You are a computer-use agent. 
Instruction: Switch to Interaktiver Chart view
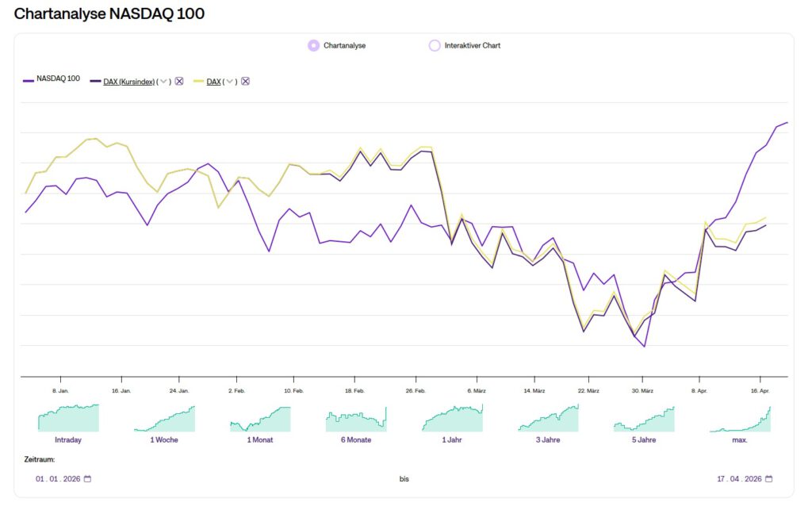[435, 45]
